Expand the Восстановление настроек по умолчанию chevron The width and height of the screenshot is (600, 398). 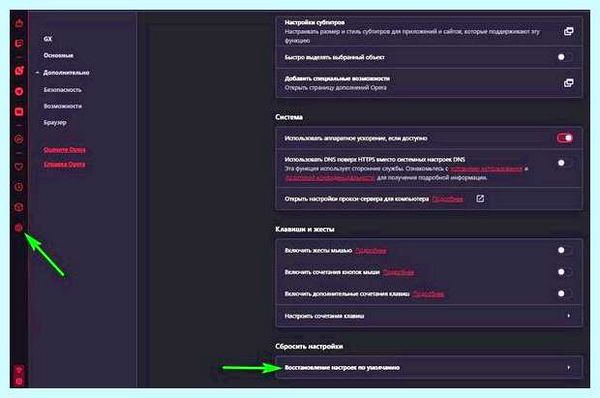(x=569, y=367)
